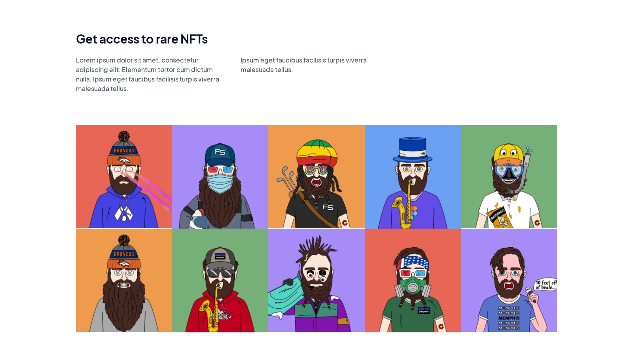The width and height of the screenshot is (633, 364).
Task: Select the blue face mask NFT on purple
Action: [220, 177]
